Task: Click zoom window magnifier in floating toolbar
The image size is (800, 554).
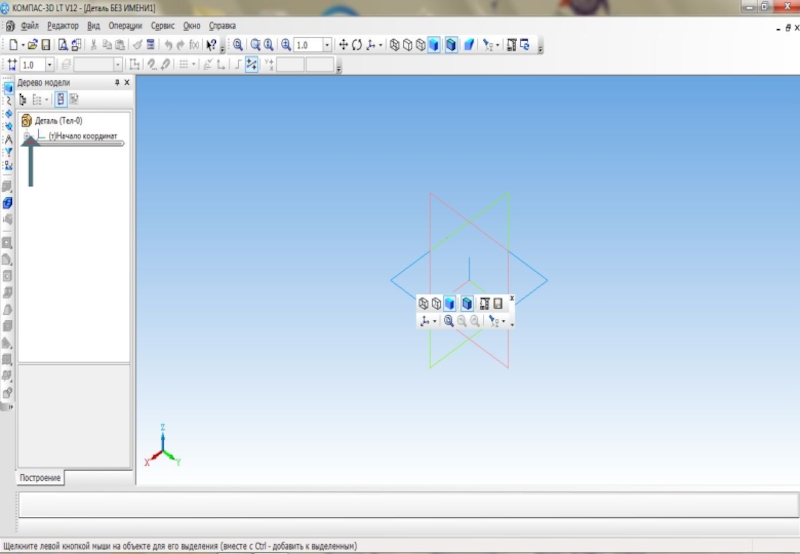Action: pos(448,321)
